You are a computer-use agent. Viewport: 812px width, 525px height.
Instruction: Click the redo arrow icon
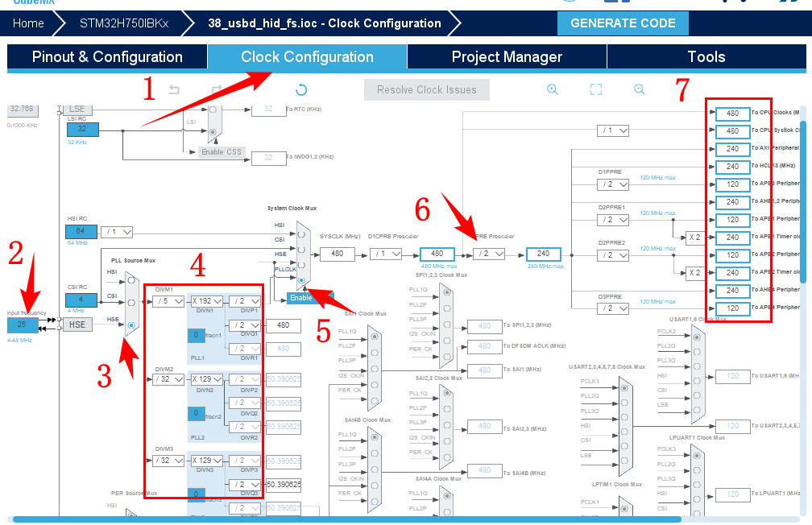216,90
